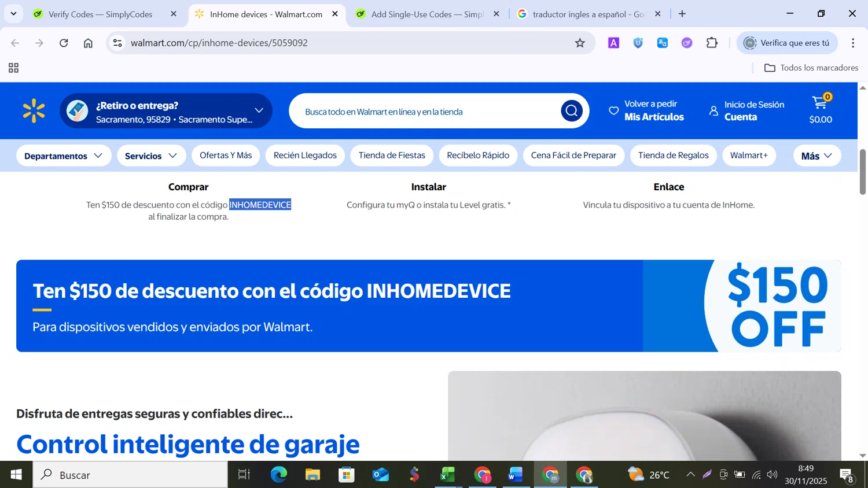Open Word from the taskbar
This screenshot has height=488, width=868.
click(x=516, y=475)
